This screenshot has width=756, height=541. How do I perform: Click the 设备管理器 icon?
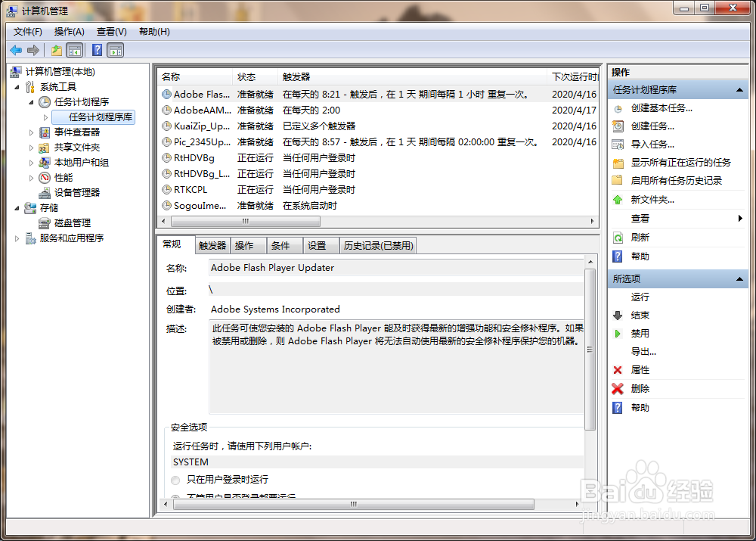tap(45, 193)
